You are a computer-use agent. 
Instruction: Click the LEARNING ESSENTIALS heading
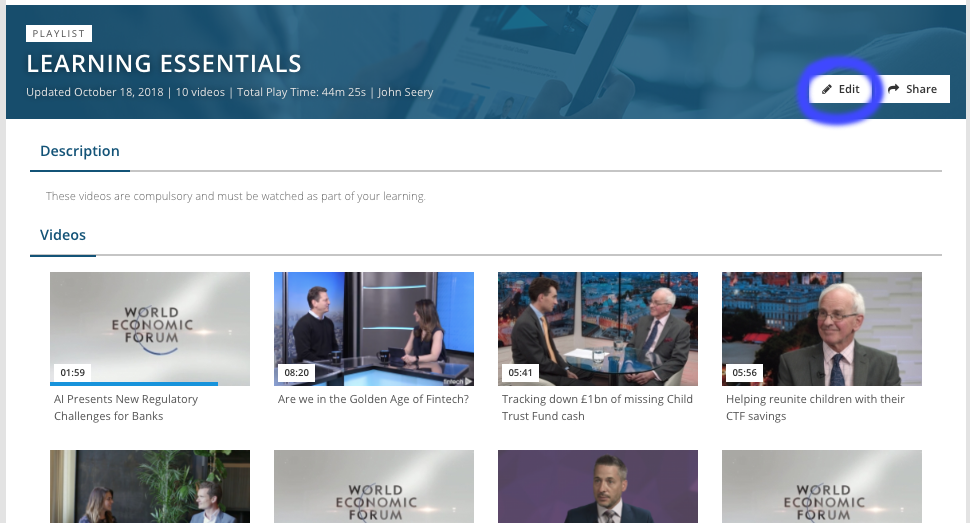coord(164,64)
